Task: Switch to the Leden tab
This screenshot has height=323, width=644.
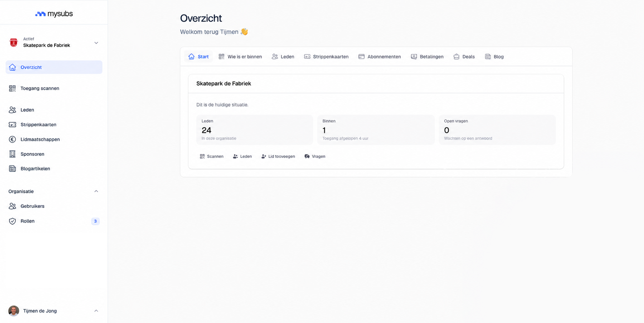Action: [283, 57]
